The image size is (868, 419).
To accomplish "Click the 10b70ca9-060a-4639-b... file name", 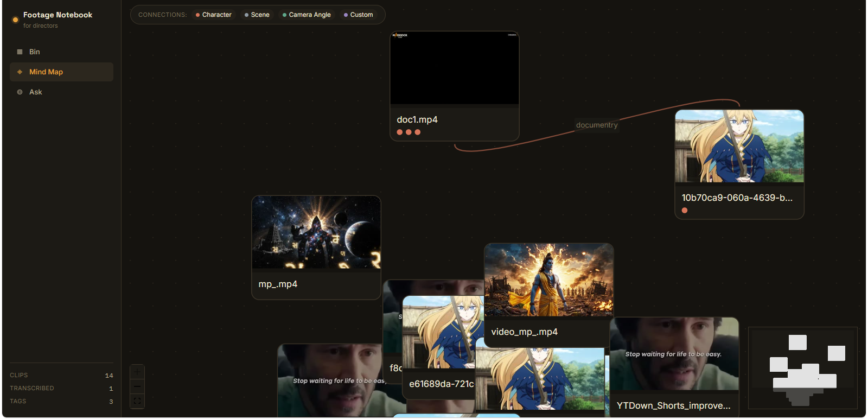I will click(737, 198).
